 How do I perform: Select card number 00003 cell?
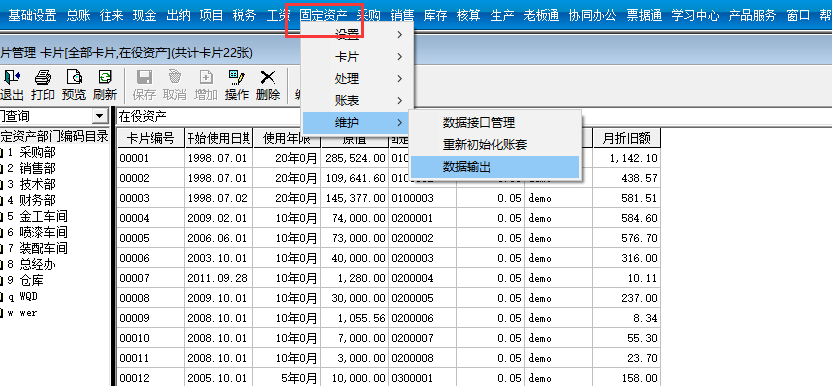tap(151, 198)
